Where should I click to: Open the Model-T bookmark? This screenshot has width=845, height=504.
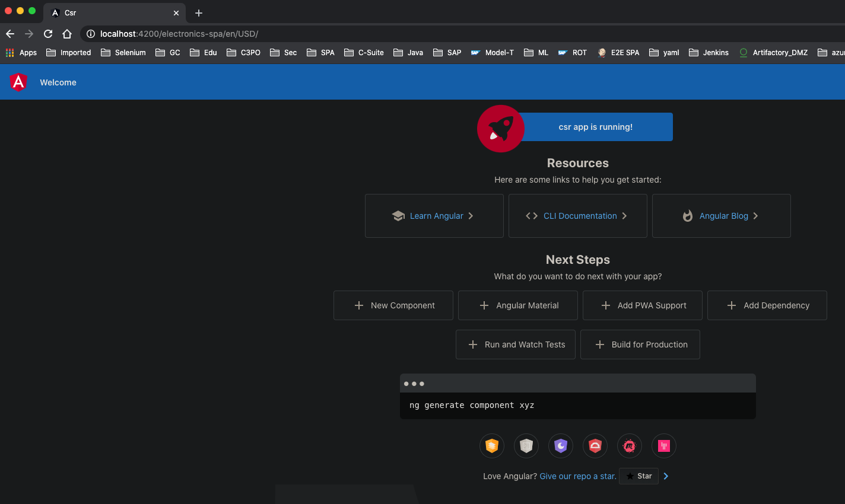[493, 53]
